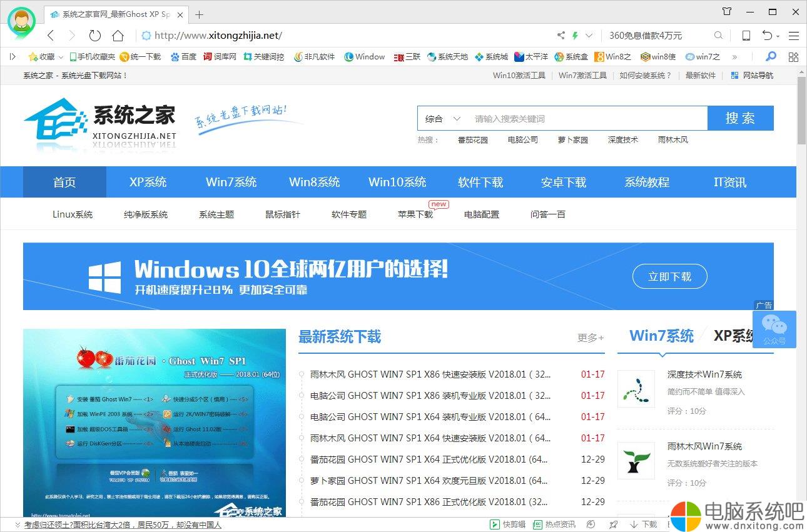
Task: Open the 网站导航 link
Action: [752, 76]
